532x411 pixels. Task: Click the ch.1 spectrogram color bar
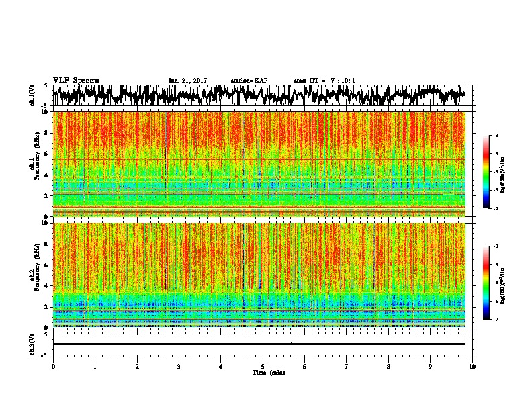(x=486, y=172)
